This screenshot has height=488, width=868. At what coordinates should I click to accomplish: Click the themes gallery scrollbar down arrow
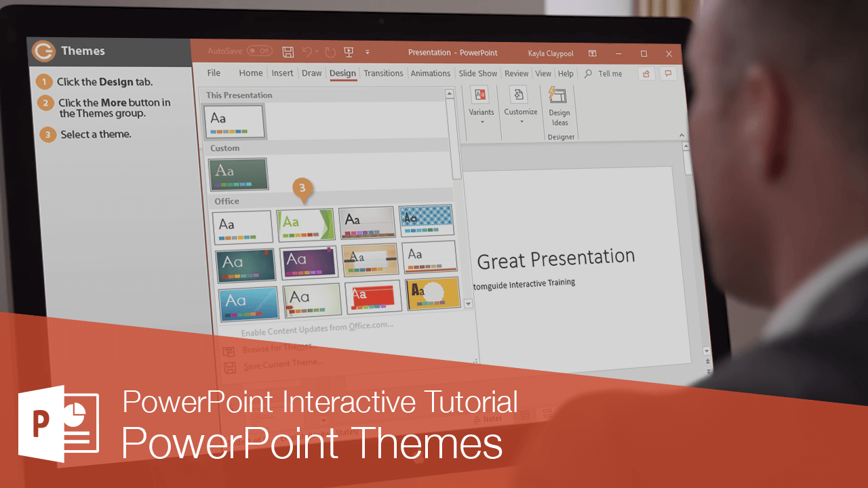point(468,305)
